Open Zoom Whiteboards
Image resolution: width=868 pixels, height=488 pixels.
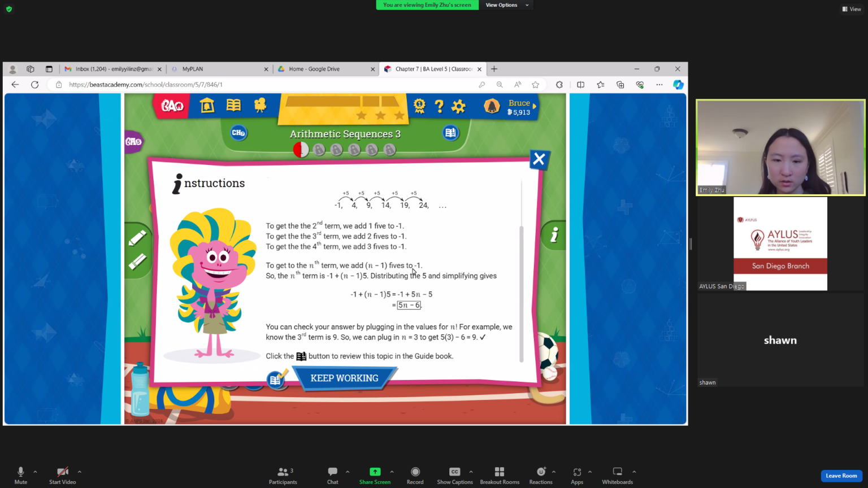click(618, 476)
